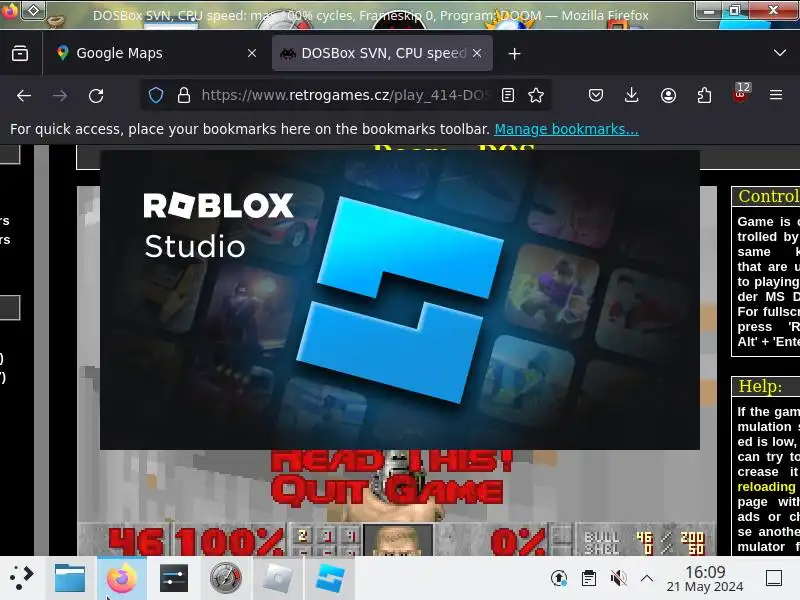Open Roblox Studio from the taskbar
800x600 pixels.
pyautogui.click(x=330, y=578)
